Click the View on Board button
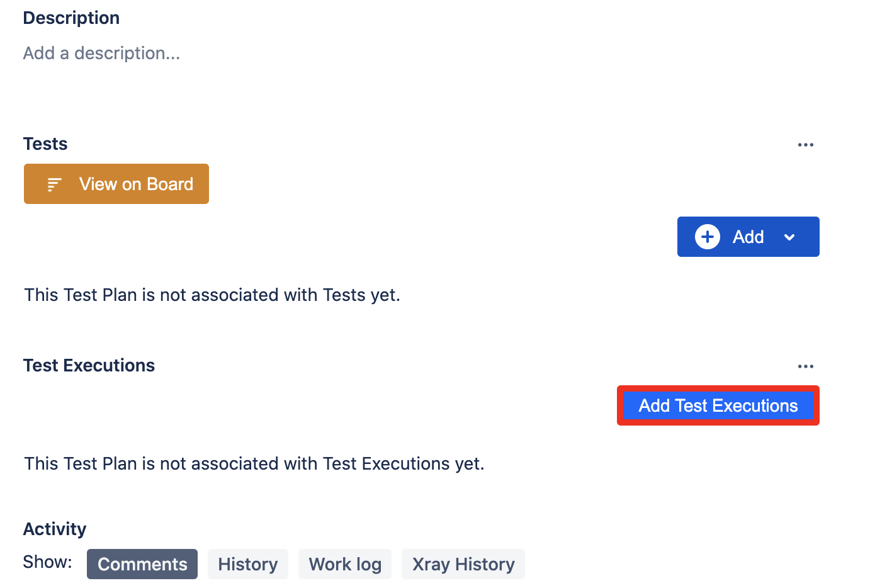This screenshot has width=870, height=588. click(116, 184)
